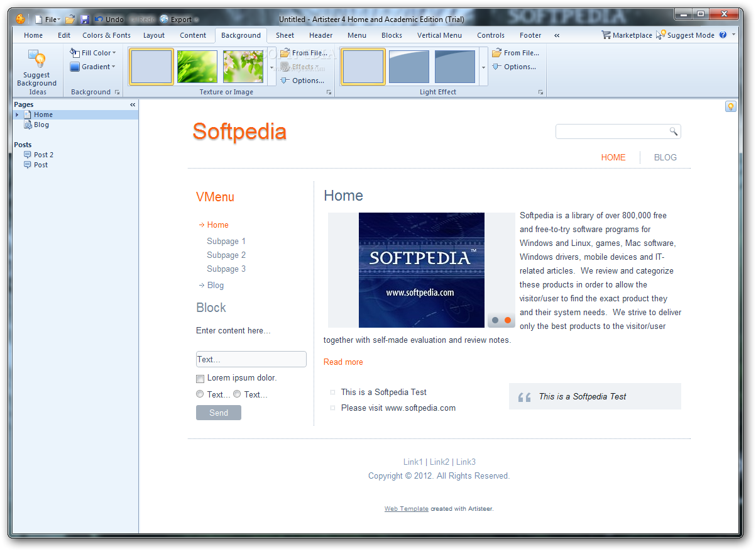
Task: Open the Footer ribbon tab
Action: coord(530,35)
